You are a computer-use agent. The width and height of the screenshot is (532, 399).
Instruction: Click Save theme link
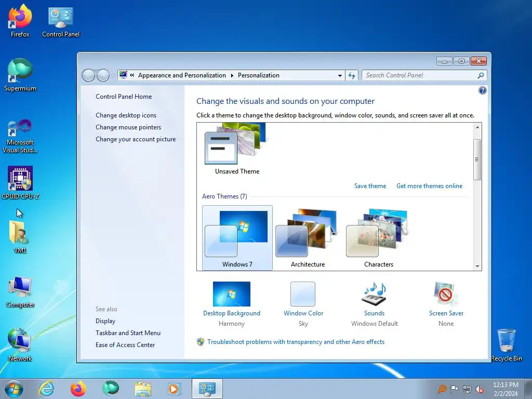click(370, 186)
